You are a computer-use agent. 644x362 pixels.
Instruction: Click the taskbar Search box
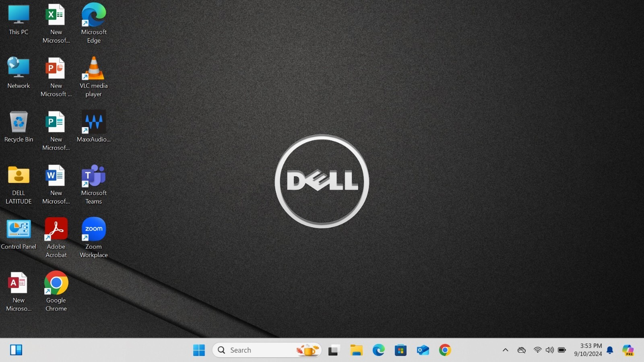(x=267, y=350)
